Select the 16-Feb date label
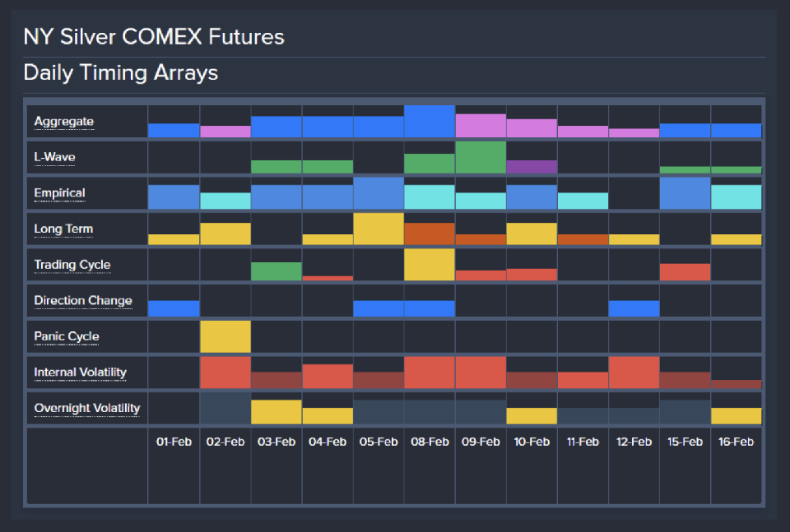Viewport: 790px width, 532px height. point(736,442)
